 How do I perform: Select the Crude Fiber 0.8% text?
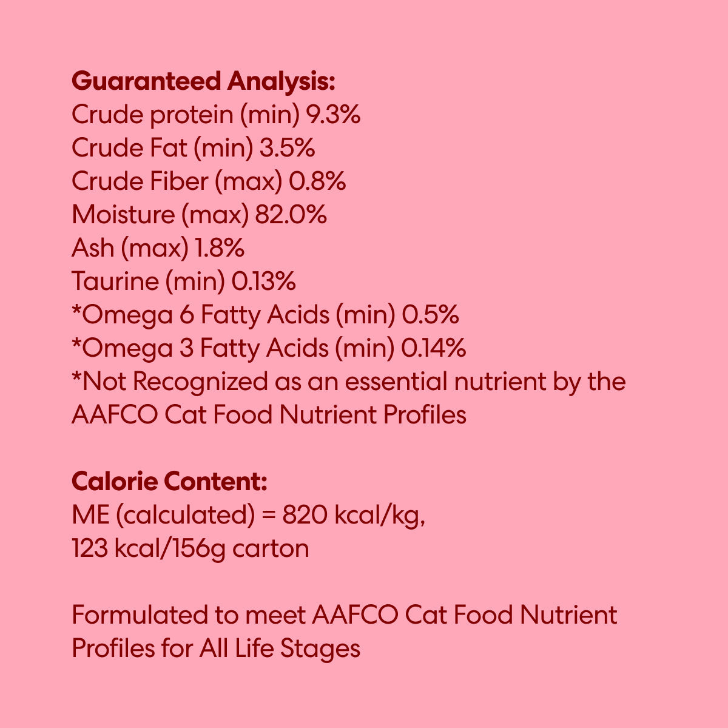click(209, 181)
